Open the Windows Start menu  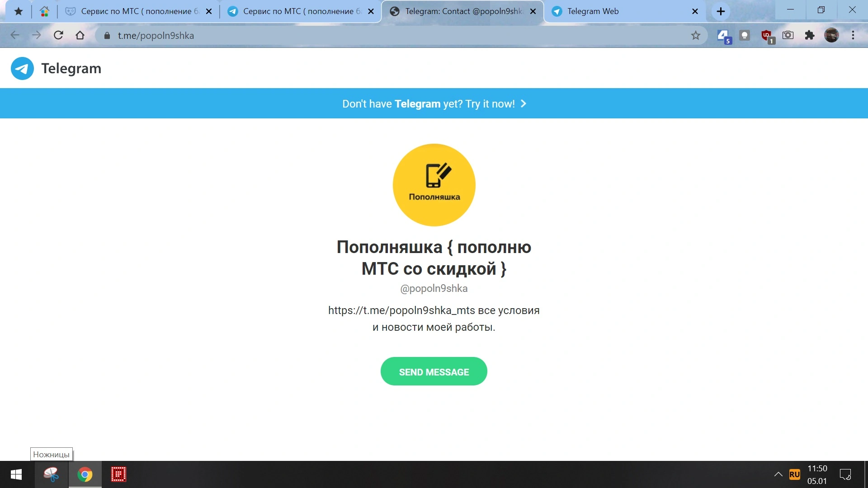16,474
